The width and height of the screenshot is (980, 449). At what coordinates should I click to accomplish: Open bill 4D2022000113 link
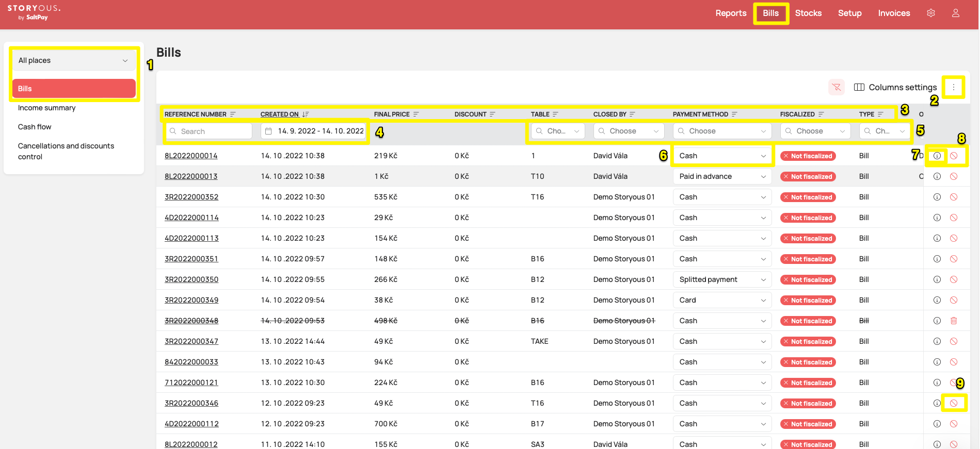click(x=191, y=238)
